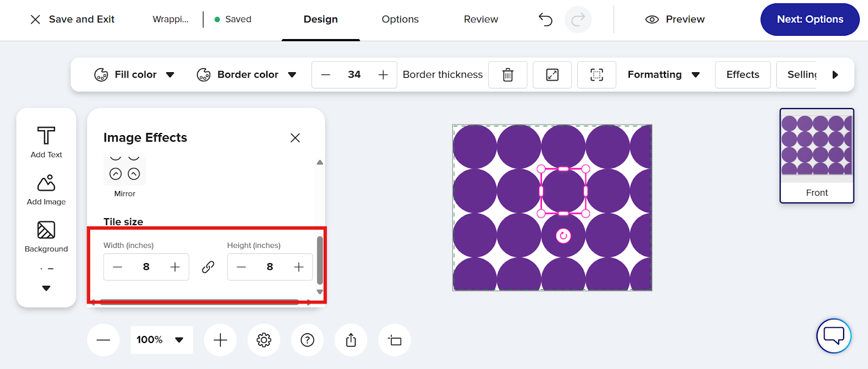This screenshot has width=868, height=369.
Task: Open the chat support bubble
Action: (x=833, y=335)
